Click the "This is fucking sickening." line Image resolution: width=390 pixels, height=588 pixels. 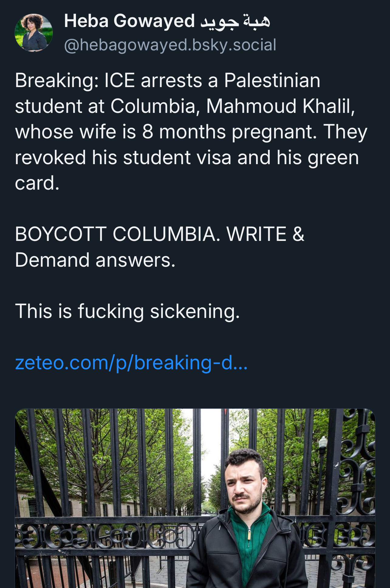point(127,311)
